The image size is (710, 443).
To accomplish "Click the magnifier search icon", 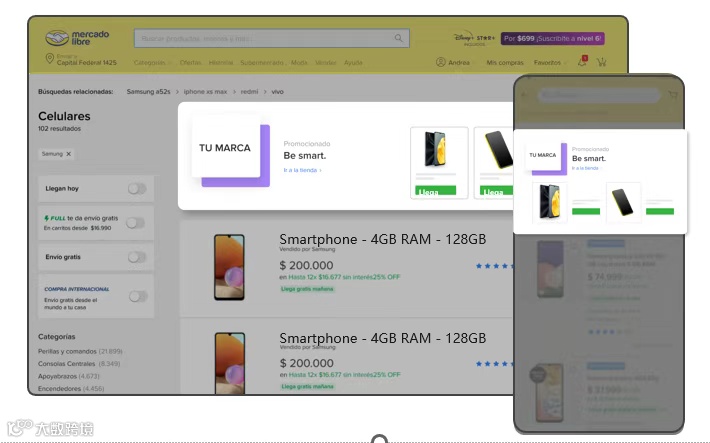I will 398,38.
